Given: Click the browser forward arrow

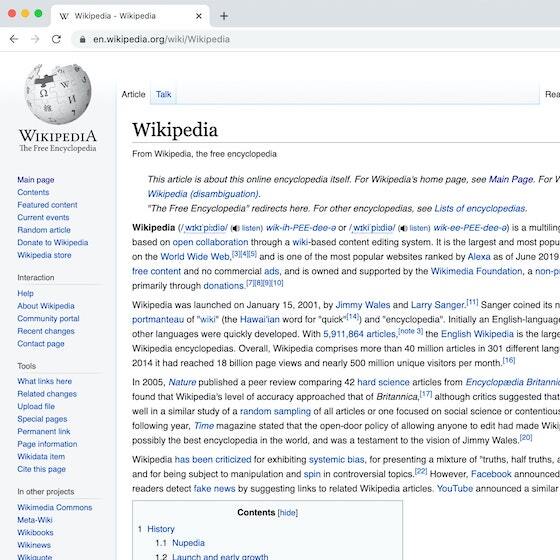Looking at the screenshot, I should point(35,39).
